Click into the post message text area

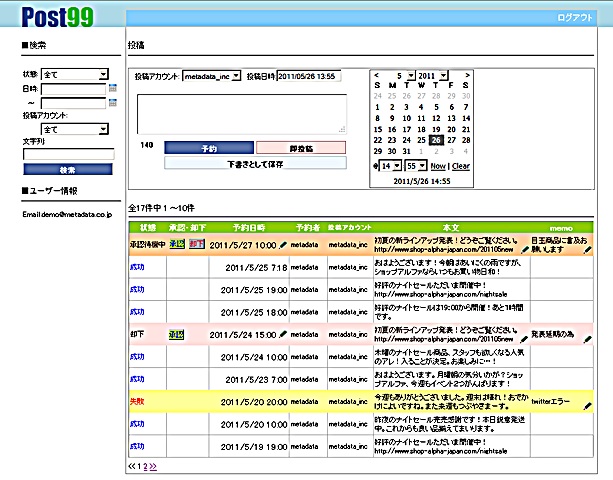point(241,113)
